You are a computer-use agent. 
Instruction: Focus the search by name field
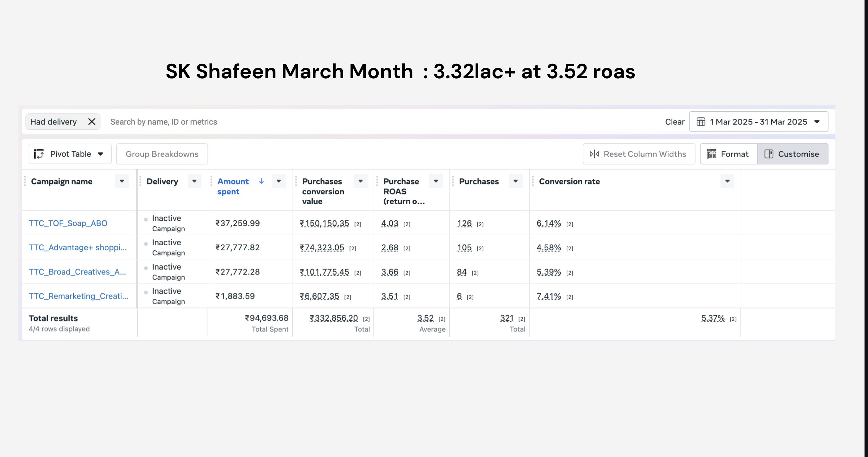pos(381,122)
